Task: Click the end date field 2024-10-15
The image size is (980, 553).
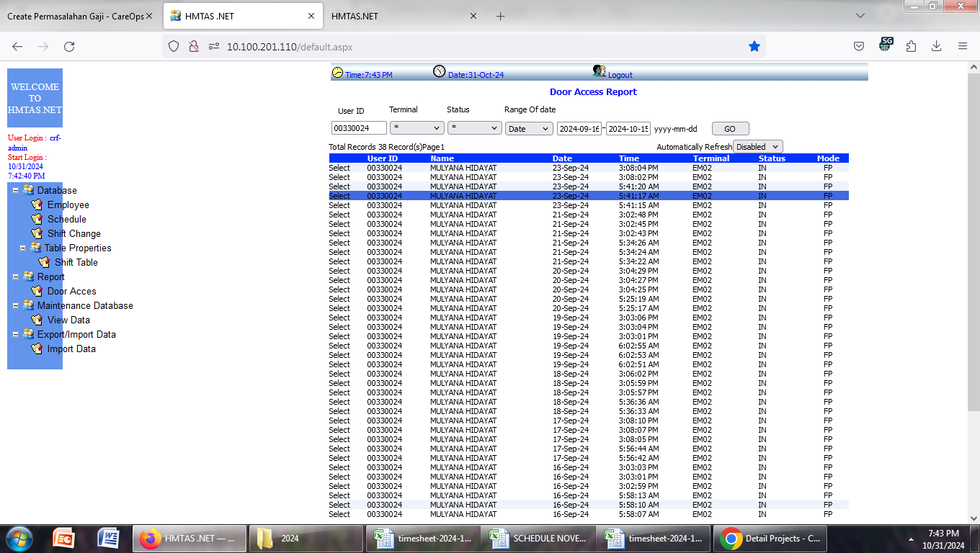Action: coord(628,129)
